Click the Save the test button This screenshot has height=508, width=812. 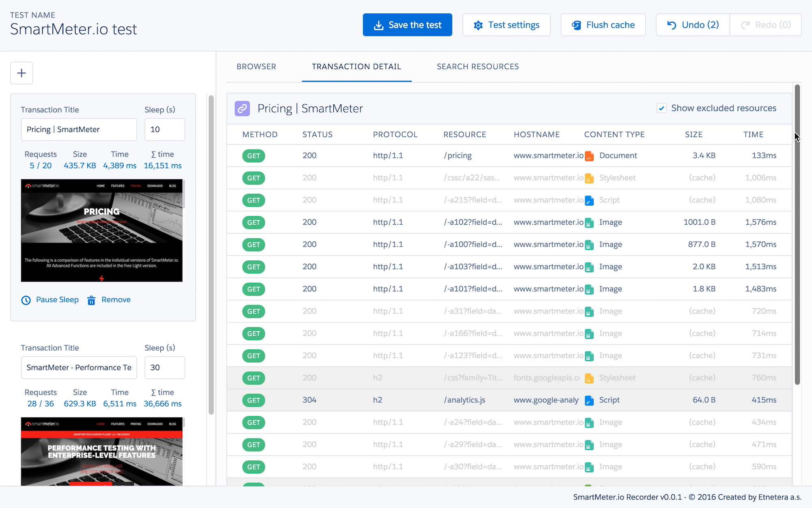[408, 24]
